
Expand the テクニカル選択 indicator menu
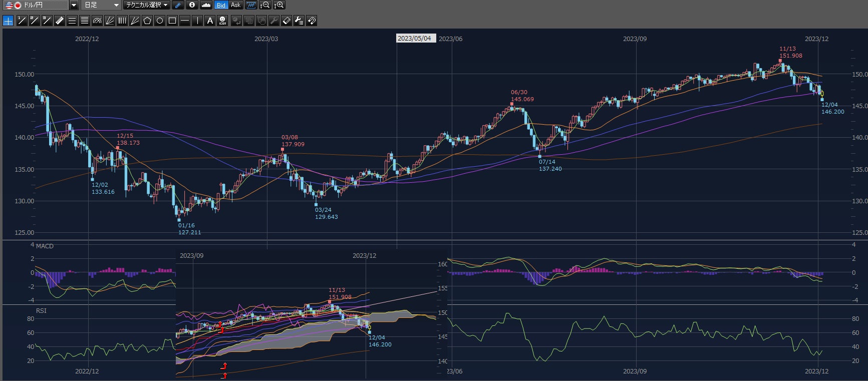tap(147, 5)
